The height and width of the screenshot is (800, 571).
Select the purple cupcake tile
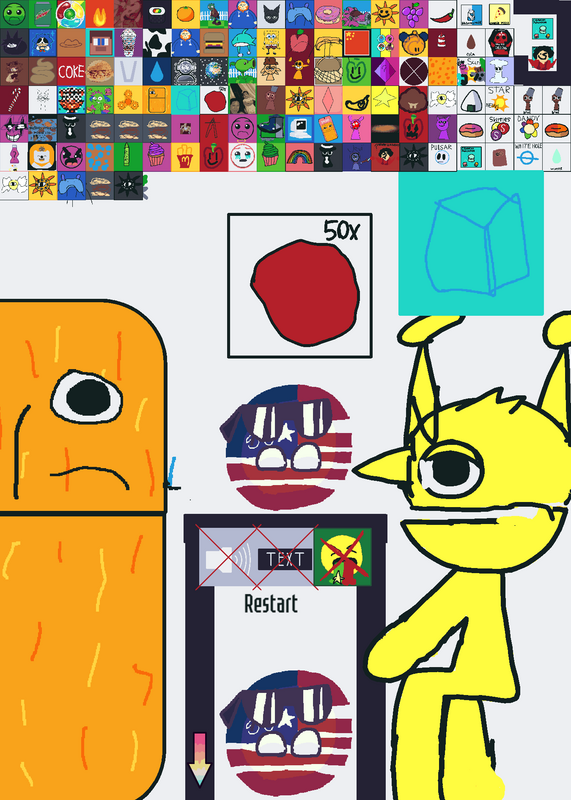point(157,157)
